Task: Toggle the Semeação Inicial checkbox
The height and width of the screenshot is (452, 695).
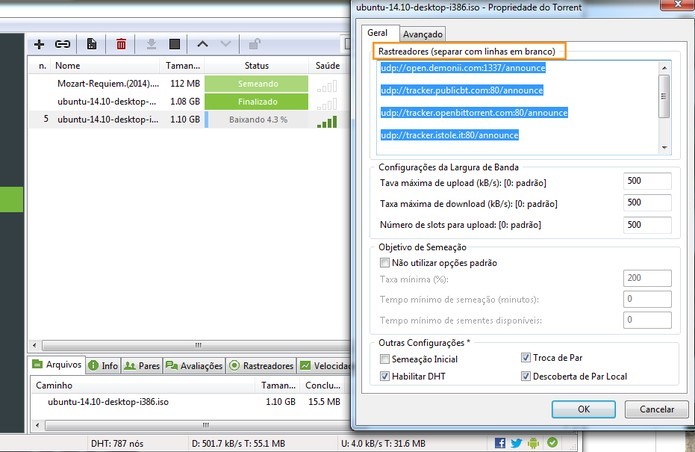Action: click(x=384, y=358)
